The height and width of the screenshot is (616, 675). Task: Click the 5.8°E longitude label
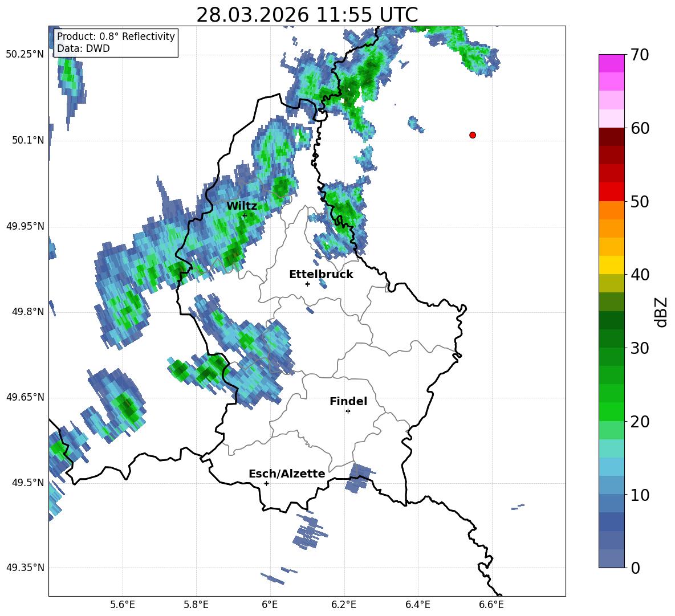pyautogui.click(x=196, y=605)
